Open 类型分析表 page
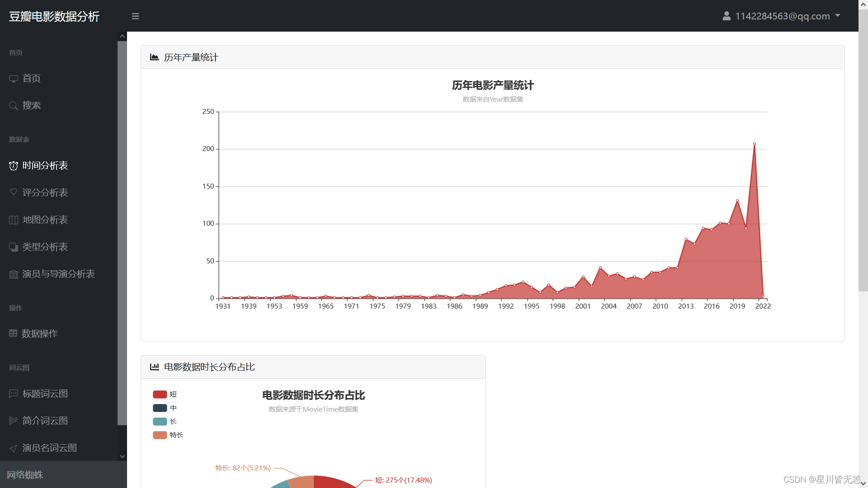The height and width of the screenshot is (488, 868). [x=59, y=247]
